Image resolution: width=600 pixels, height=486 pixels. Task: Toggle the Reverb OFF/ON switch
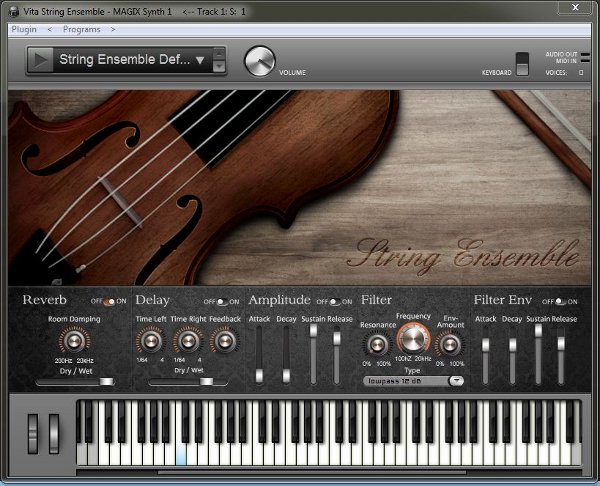click(x=109, y=302)
